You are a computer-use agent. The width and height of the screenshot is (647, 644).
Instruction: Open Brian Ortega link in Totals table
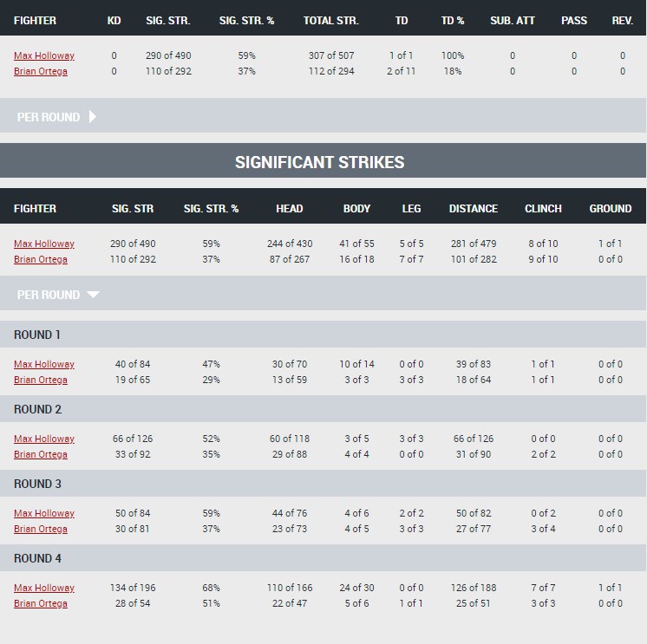(41, 71)
